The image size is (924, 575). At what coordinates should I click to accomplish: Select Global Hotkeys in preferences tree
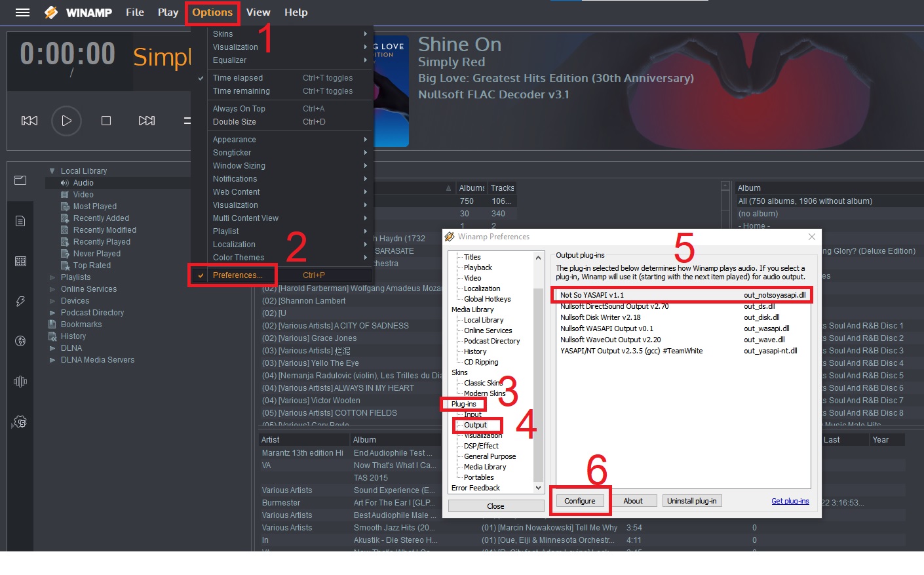tap(487, 299)
